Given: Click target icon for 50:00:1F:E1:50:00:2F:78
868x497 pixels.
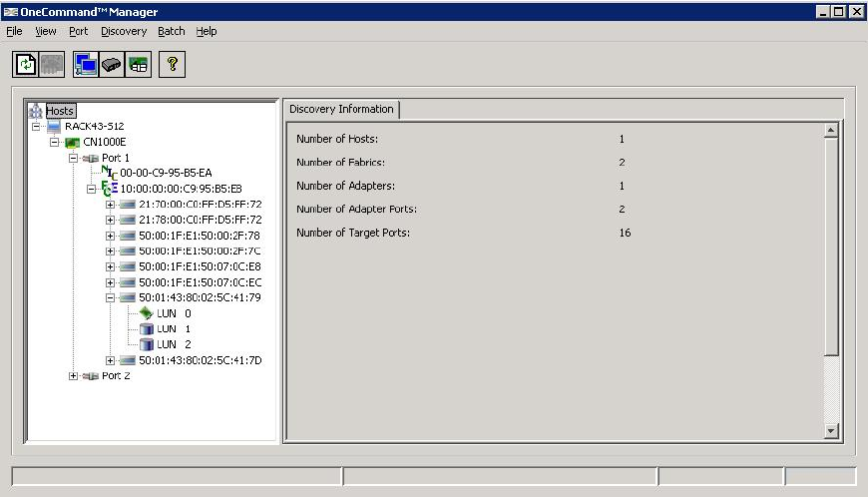Looking at the screenshot, I should (x=128, y=236).
